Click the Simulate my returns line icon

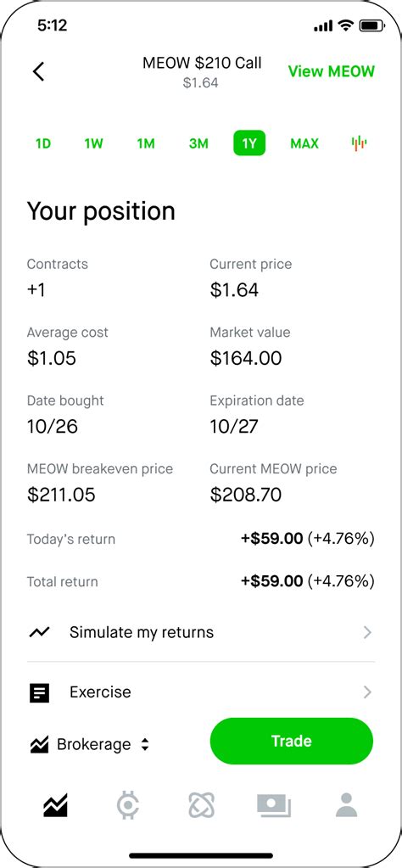[x=39, y=632]
